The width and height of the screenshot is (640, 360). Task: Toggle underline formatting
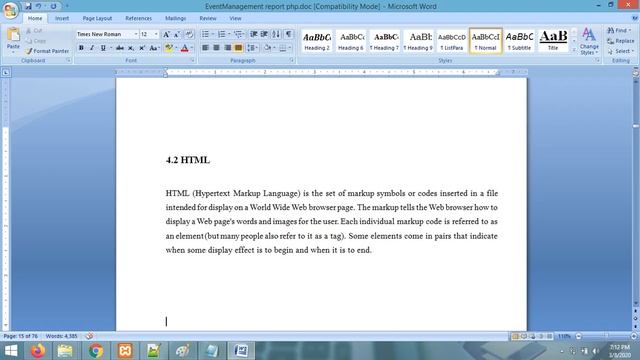pos(103,48)
